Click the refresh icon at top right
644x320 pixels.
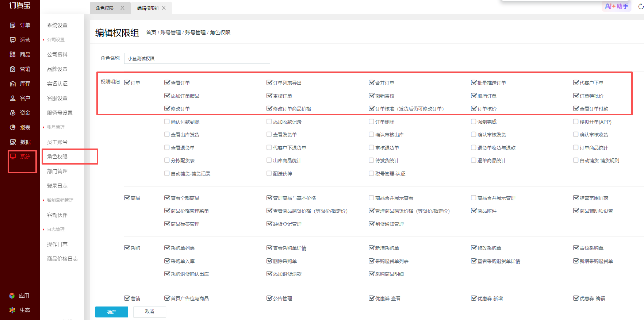[641, 6]
